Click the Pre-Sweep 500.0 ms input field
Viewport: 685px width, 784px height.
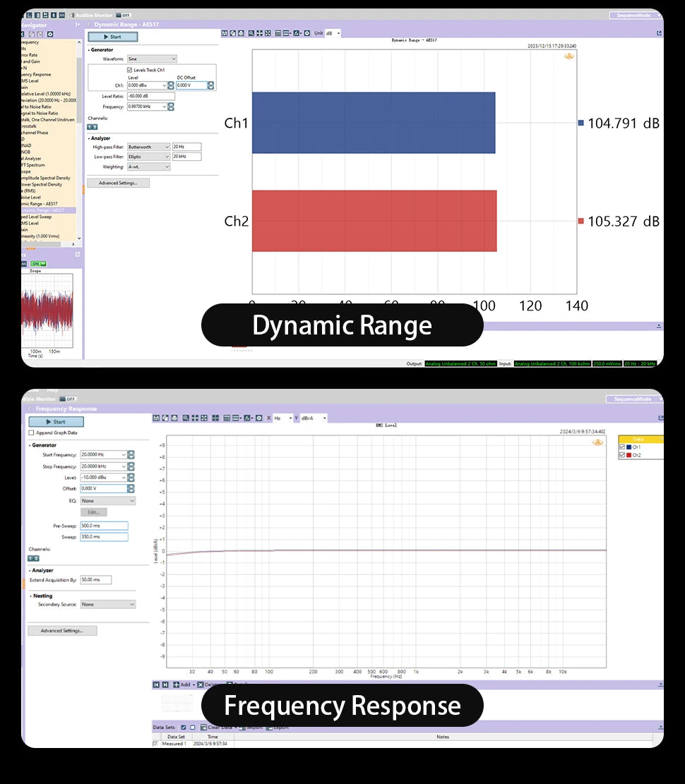tap(104, 526)
